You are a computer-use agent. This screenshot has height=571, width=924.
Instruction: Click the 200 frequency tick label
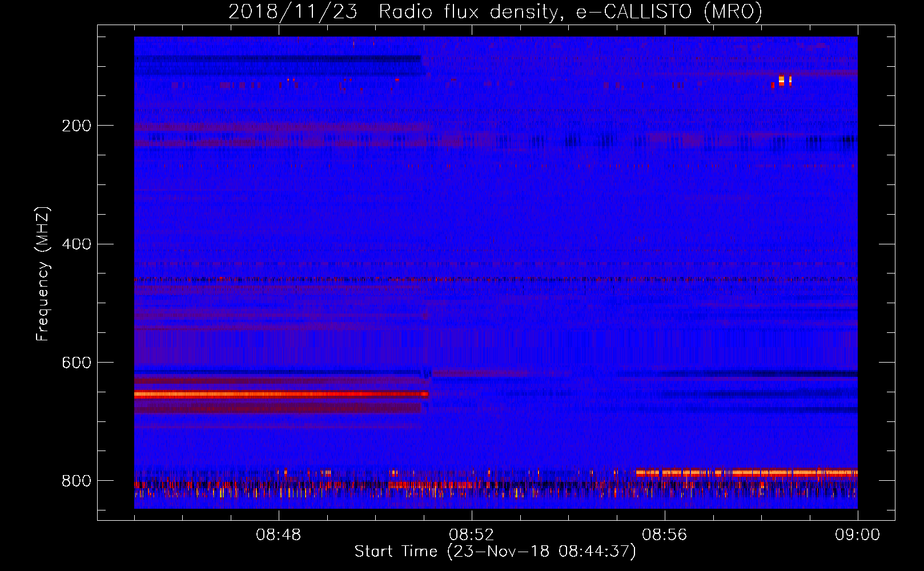click(77, 126)
